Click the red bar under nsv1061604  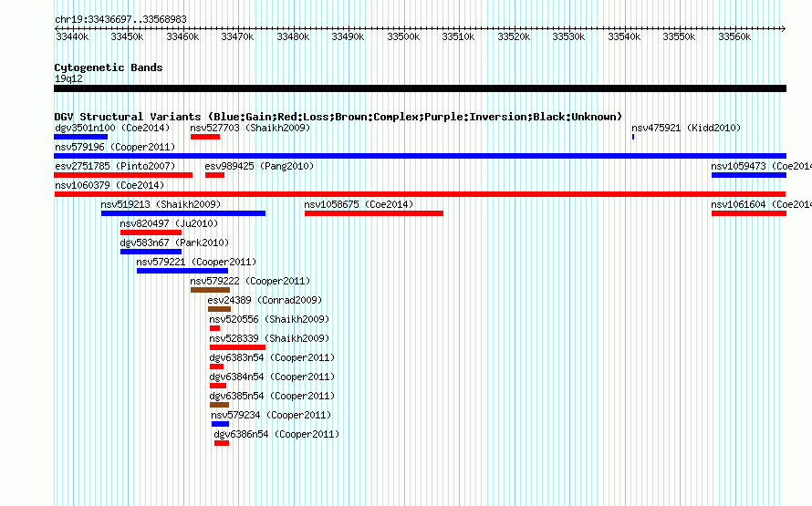(x=749, y=213)
